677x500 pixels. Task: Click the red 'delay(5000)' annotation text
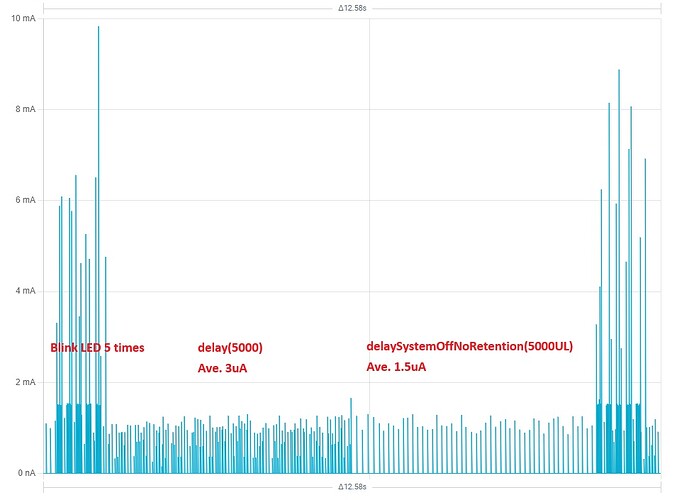[x=230, y=348]
